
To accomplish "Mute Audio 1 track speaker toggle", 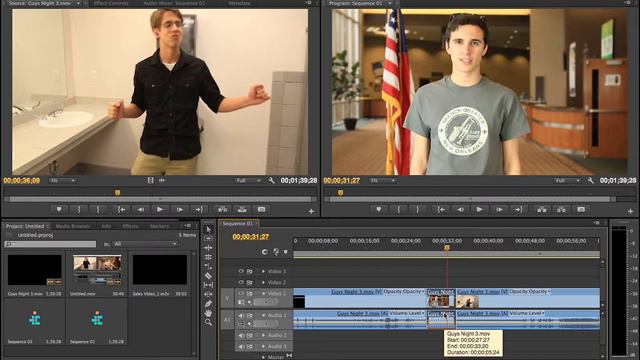I will click(241, 316).
